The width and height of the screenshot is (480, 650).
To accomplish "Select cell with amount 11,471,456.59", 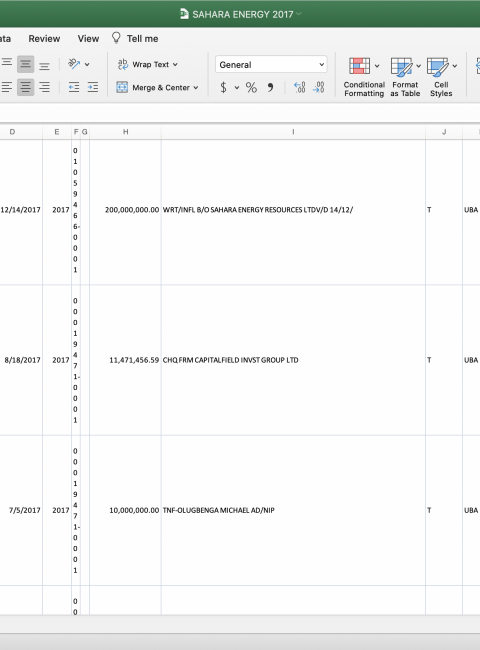I will coord(126,360).
